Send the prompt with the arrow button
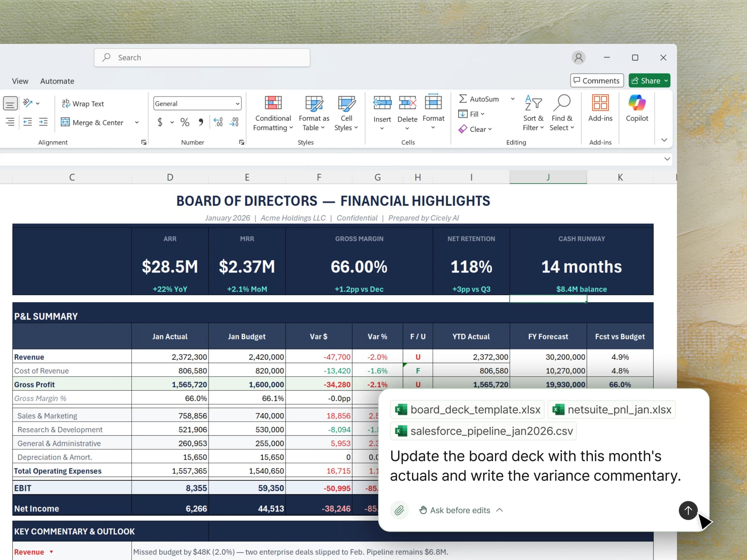The image size is (747, 560). point(688,510)
